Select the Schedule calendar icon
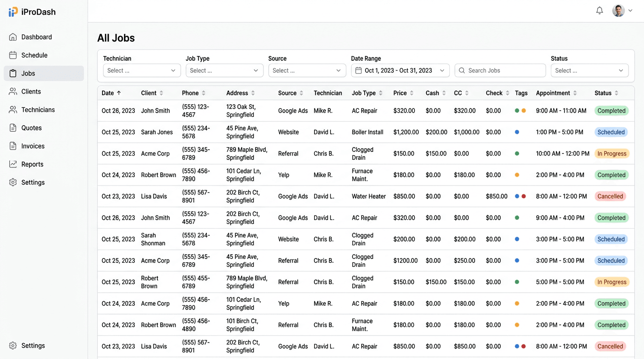Screen dimensions: 644x359 (x=13, y=55)
